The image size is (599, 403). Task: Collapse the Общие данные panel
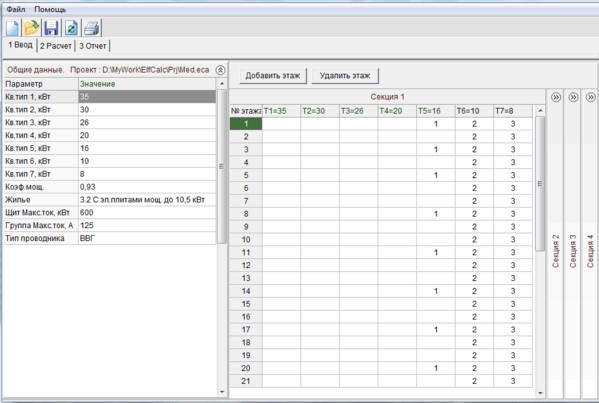(220, 70)
